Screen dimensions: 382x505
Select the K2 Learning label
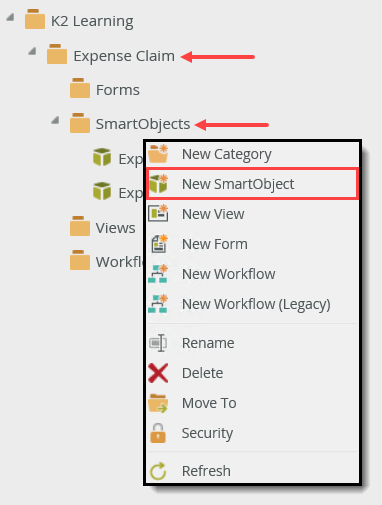pyautogui.click(x=92, y=21)
